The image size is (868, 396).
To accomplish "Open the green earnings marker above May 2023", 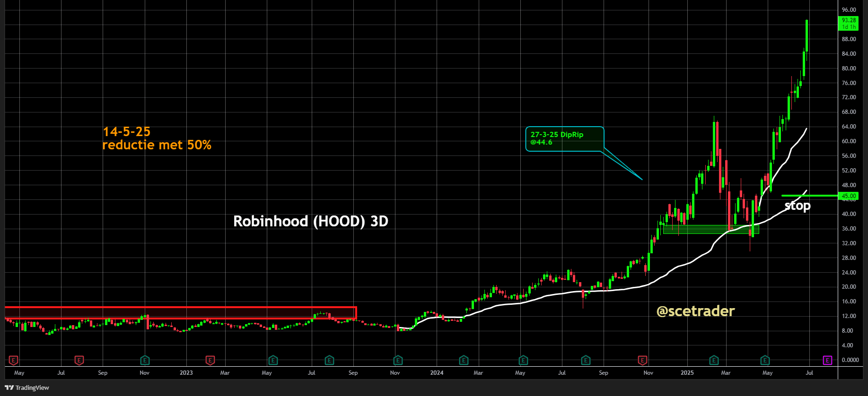I will (273, 361).
